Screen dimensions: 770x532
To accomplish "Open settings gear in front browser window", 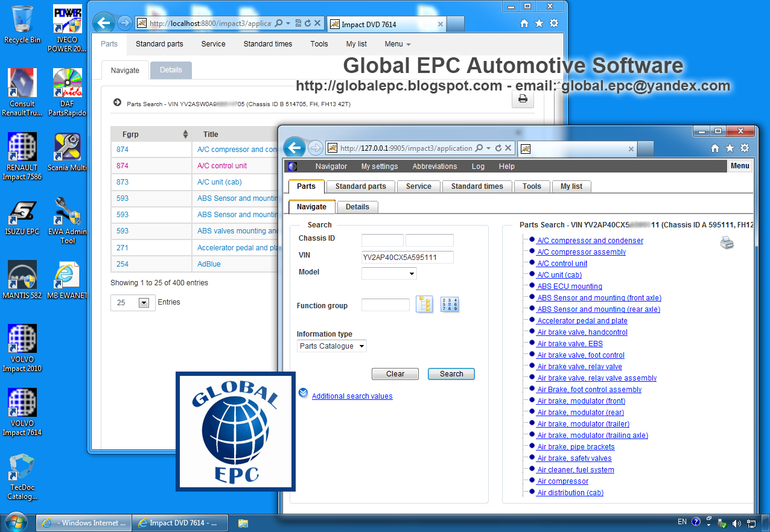I will (745, 148).
